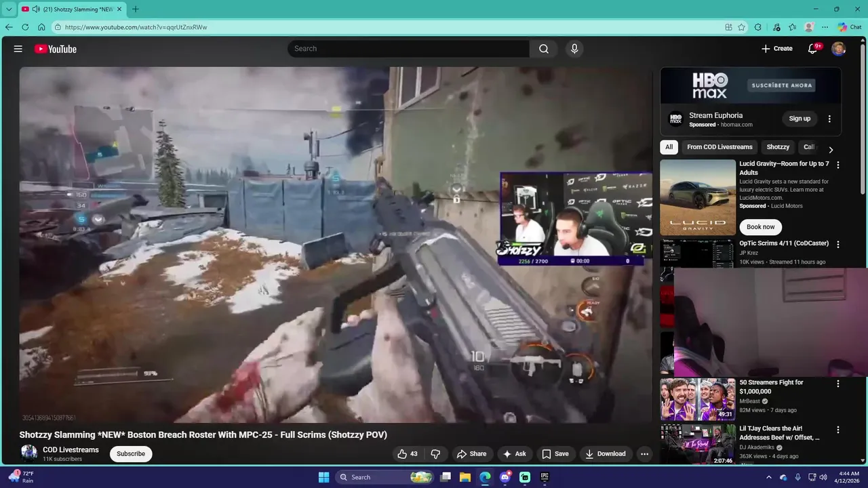Open options for Lucid Gravity ad
Viewport: 868px width, 488px height.
(x=838, y=165)
